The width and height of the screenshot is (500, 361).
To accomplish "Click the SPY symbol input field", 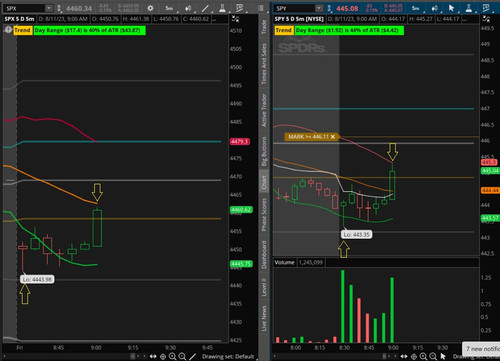I will [294, 8].
